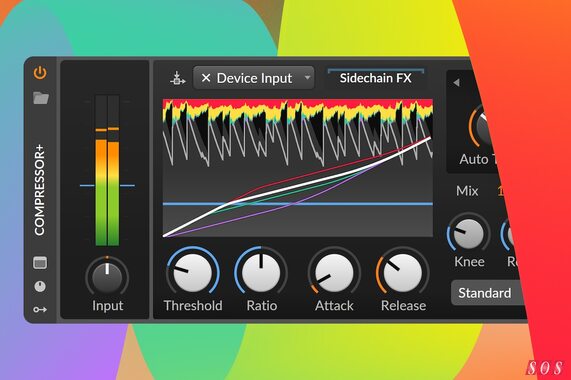Click the compression curve display
The height and width of the screenshot is (380, 571).
(298, 168)
